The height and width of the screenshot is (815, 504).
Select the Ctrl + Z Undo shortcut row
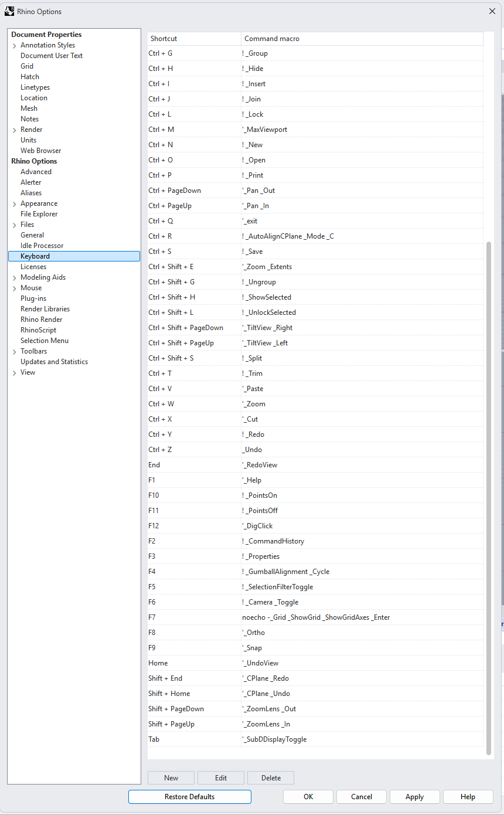click(264, 449)
